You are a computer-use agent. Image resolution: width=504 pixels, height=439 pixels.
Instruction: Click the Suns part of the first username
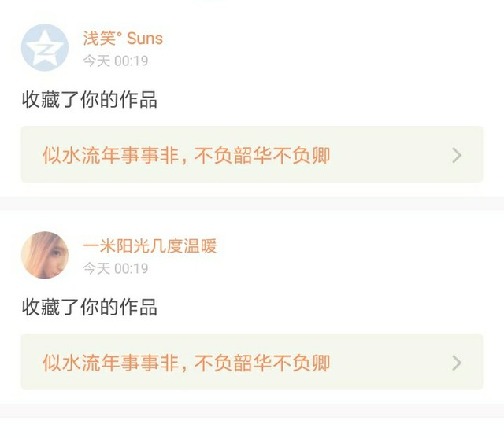point(145,39)
